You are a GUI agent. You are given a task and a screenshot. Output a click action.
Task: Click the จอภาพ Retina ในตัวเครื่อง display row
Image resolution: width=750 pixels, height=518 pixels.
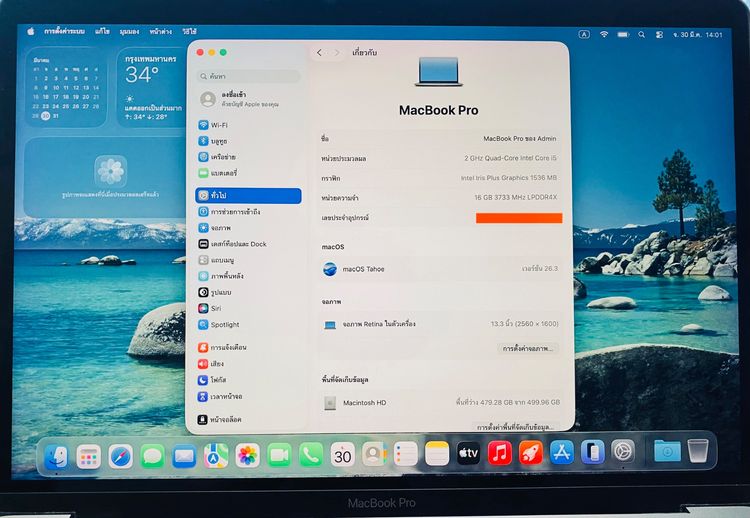click(x=439, y=324)
